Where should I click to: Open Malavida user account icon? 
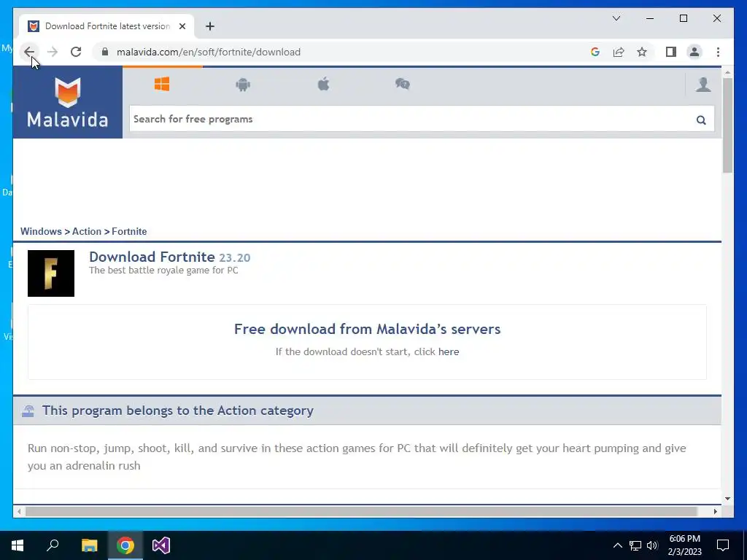point(703,85)
